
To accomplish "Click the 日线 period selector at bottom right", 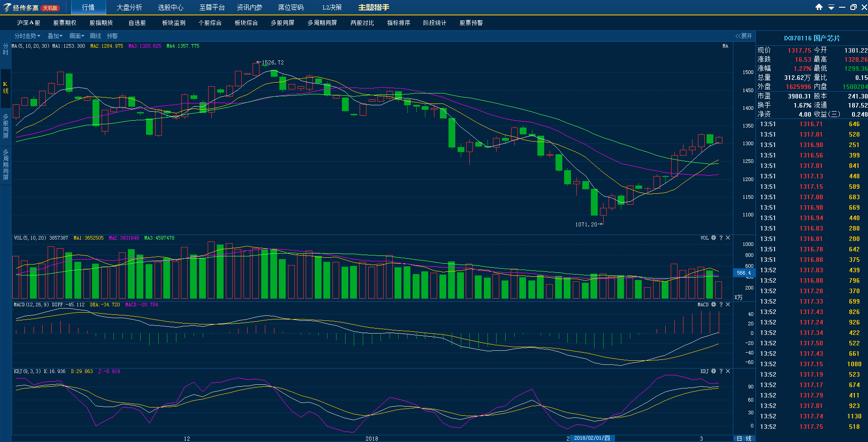I will pos(744,438).
